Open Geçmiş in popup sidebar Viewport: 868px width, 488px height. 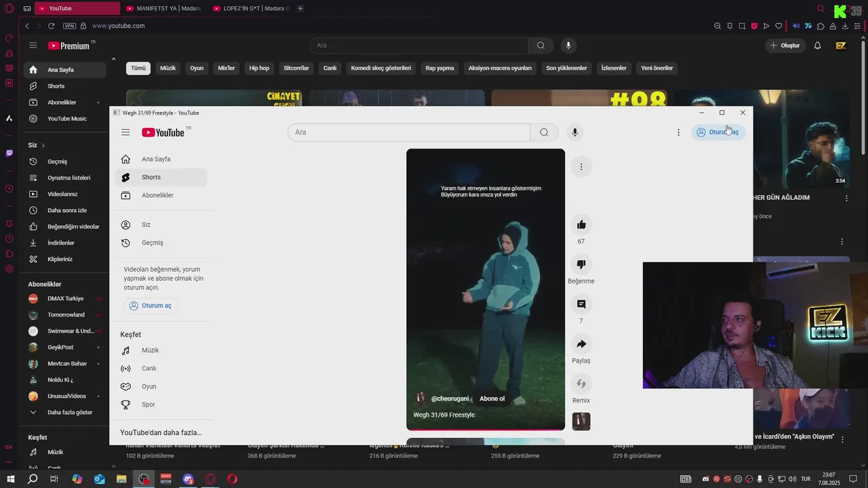pos(161,243)
